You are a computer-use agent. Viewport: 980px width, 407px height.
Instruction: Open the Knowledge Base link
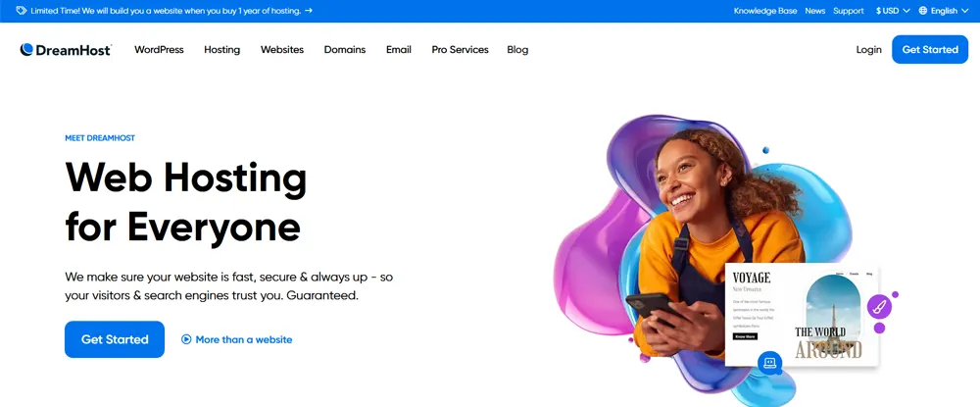765,11
